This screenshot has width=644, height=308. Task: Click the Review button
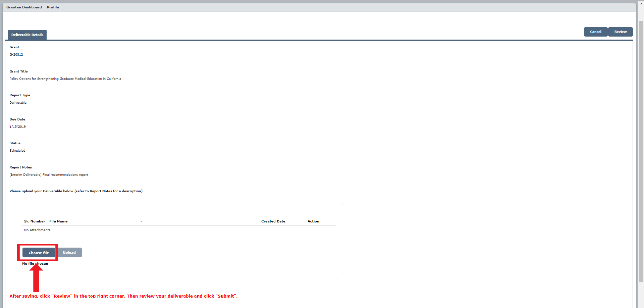coord(620,32)
